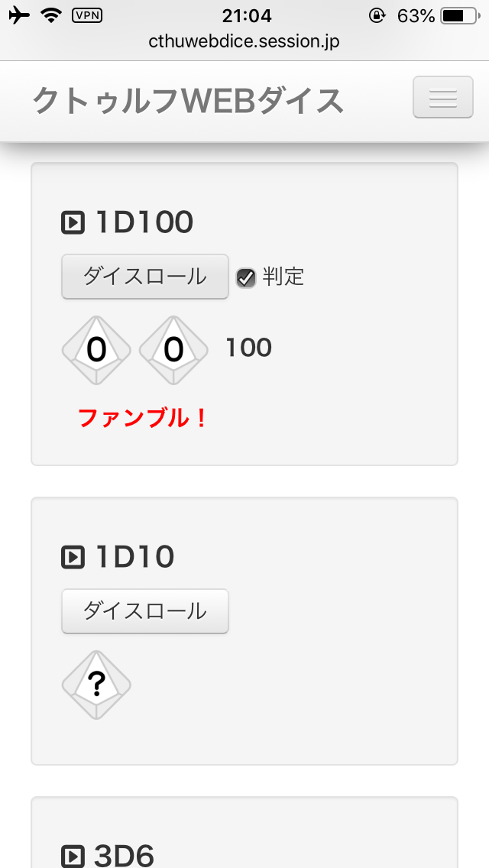Image resolution: width=489 pixels, height=868 pixels.
Task: Click the 判定 label text
Action: click(x=283, y=277)
